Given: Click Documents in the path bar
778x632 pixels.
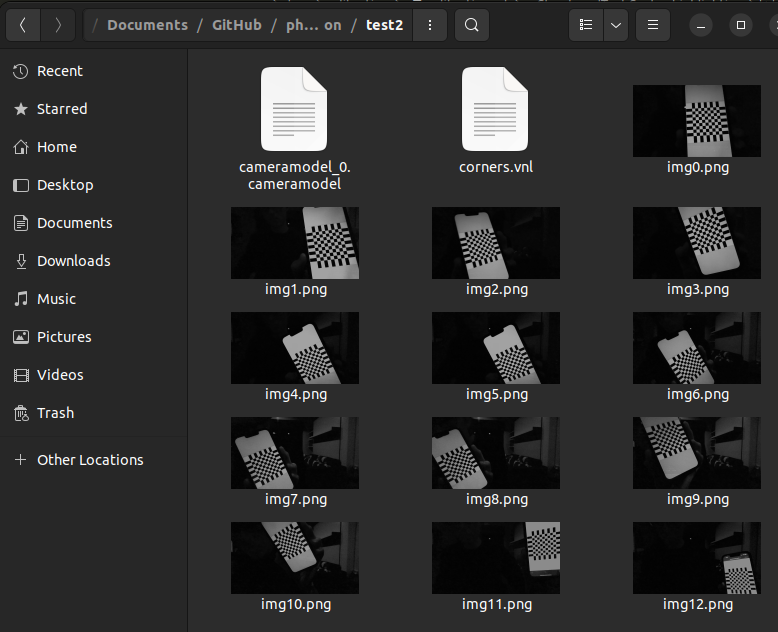Looking at the screenshot, I should [x=147, y=25].
